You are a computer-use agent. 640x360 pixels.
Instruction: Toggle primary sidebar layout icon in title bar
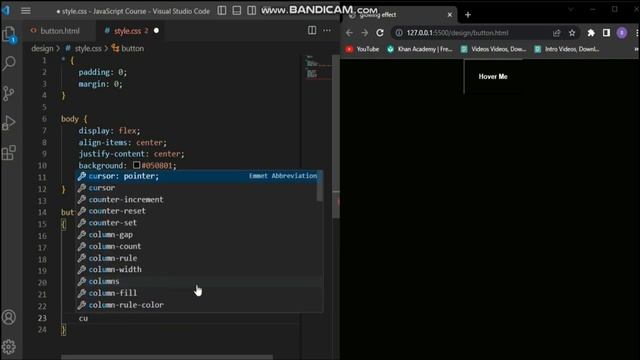click(x=222, y=11)
